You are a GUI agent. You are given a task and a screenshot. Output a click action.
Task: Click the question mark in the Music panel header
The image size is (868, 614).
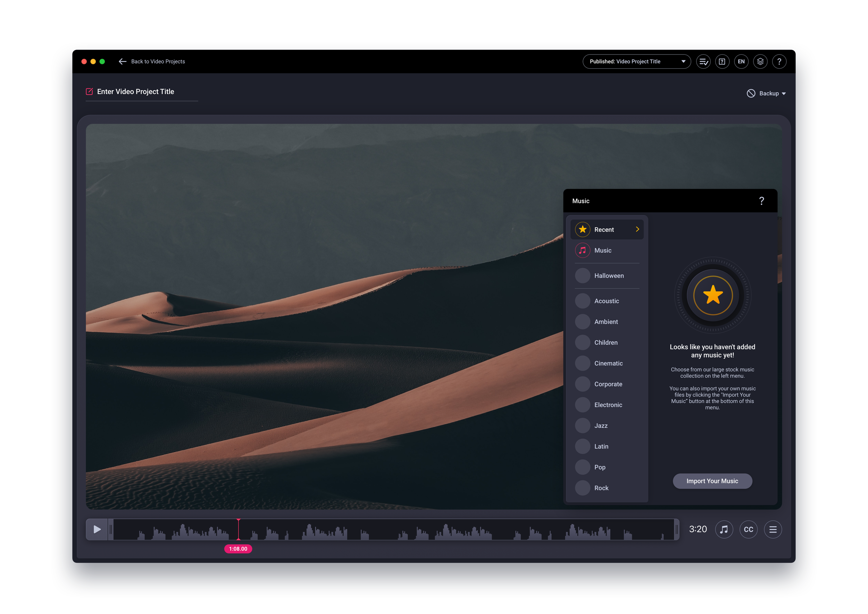(x=762, y=201)
